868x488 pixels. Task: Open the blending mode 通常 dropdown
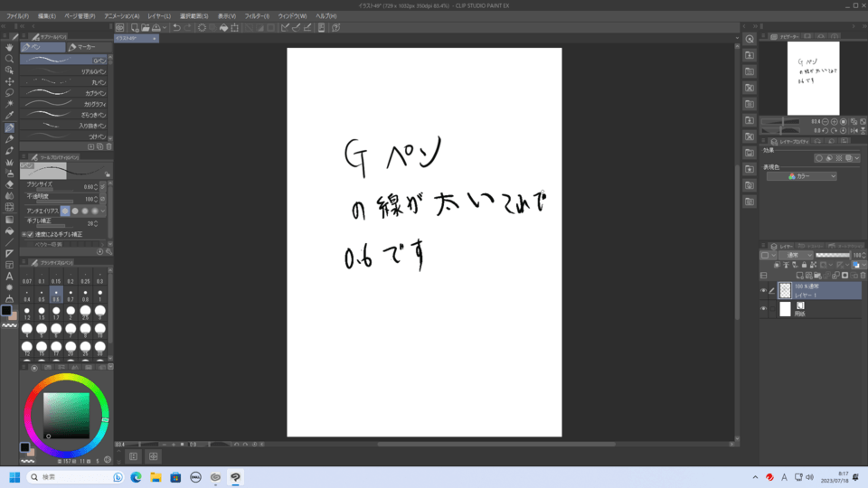click(796, 255)
